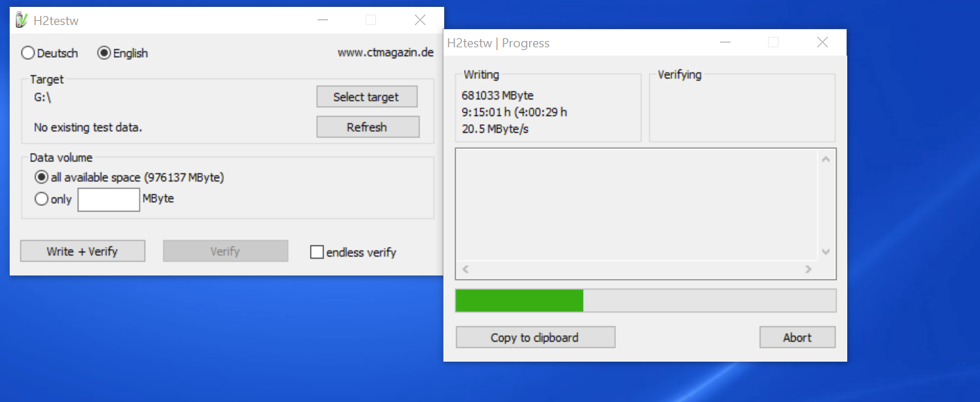Click the log horizontal scroll right arrow
This screenshot has height=402, width=980.
click(808, 269)
